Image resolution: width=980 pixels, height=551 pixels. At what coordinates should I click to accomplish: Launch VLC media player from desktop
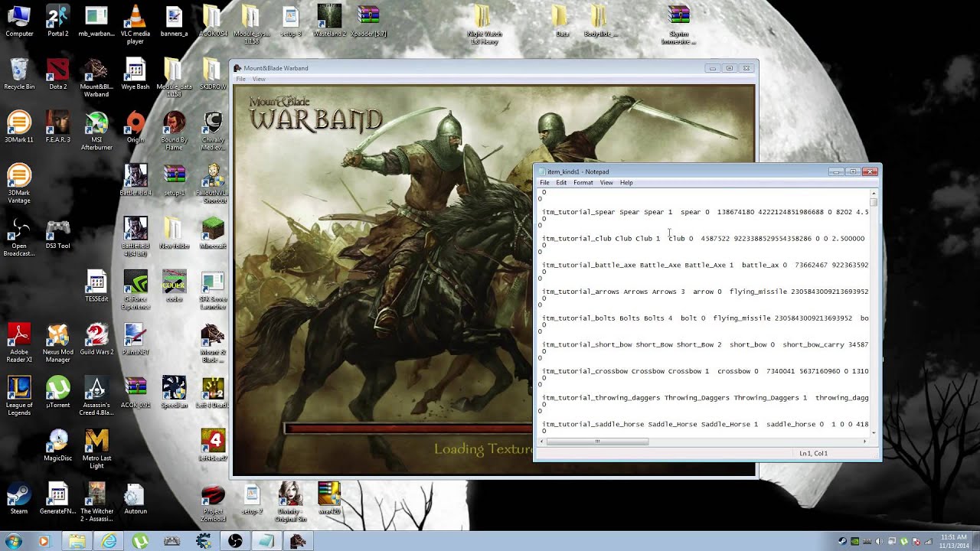coord(135,24)
